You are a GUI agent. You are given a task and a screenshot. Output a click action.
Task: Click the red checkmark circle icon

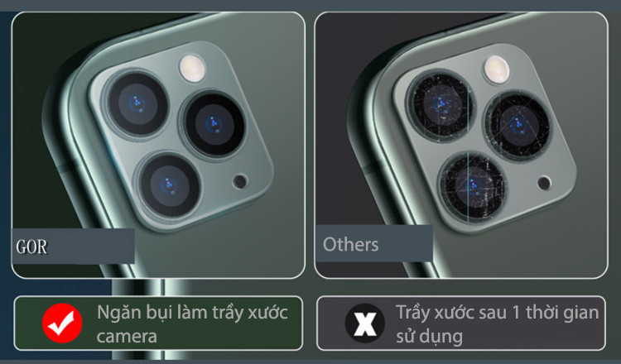(62, 323)
